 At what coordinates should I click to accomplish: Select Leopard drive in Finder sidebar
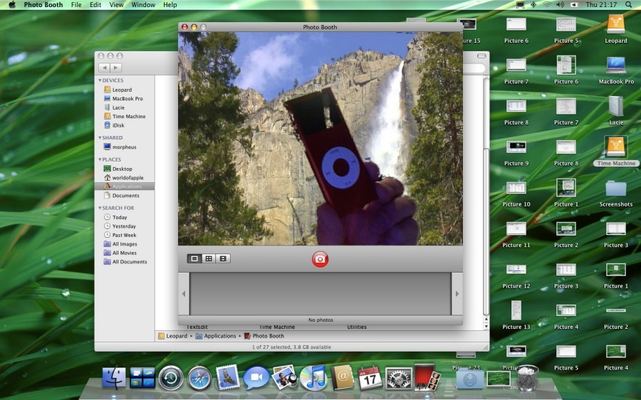tap(118, 90)
